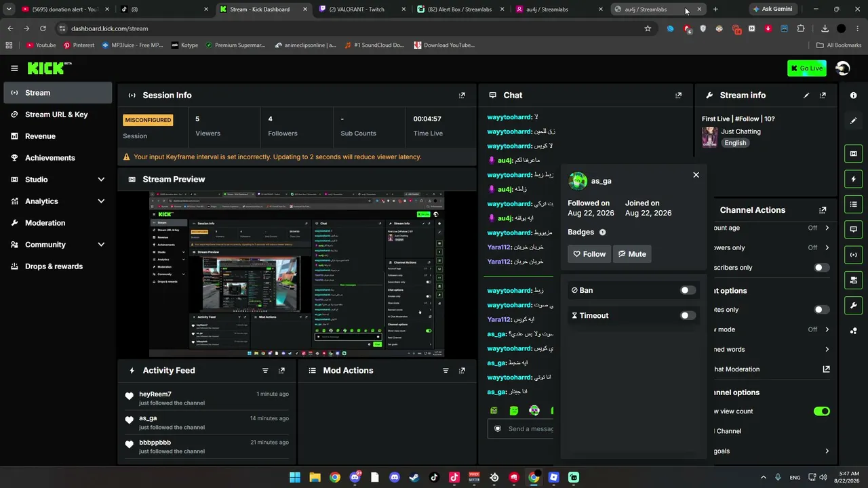Toggle the Stream Preview panel icon in right toolbar
The height and width of the screenshot is (488, 868).
click(853, 154)
